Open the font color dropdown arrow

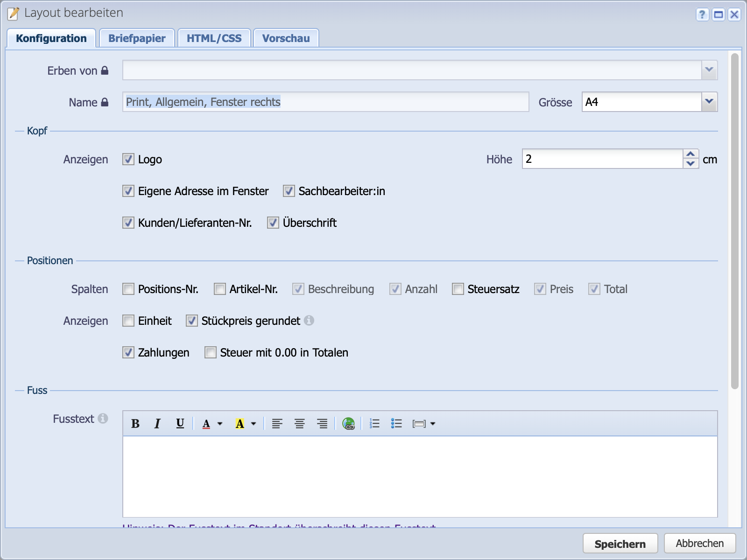220,424
